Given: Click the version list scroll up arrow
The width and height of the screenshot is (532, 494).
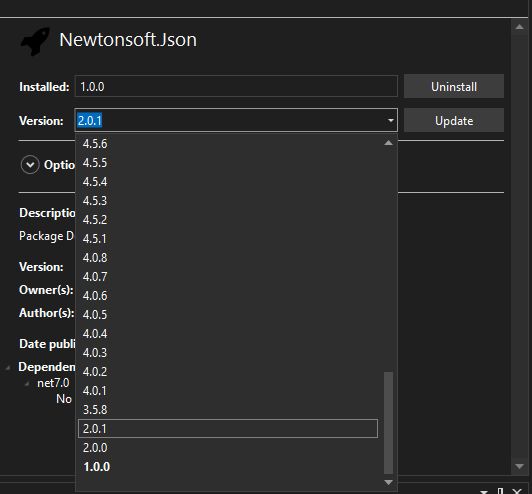Looking at the screenshot, I should tap(388, 143).
